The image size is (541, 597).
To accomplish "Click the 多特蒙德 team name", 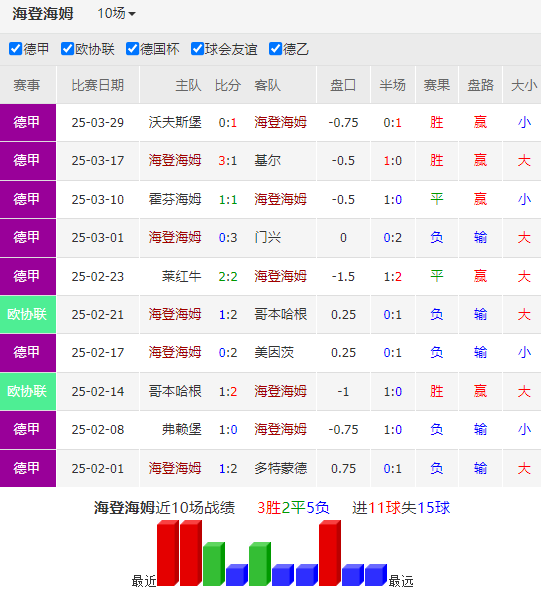I will pyautogui.click(x=281, y=468).
